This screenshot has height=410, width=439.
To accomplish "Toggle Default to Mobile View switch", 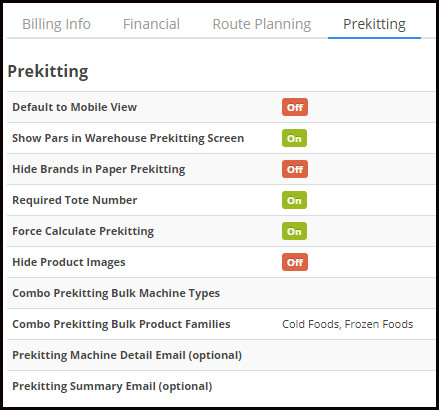I will [x=295, y=107].
